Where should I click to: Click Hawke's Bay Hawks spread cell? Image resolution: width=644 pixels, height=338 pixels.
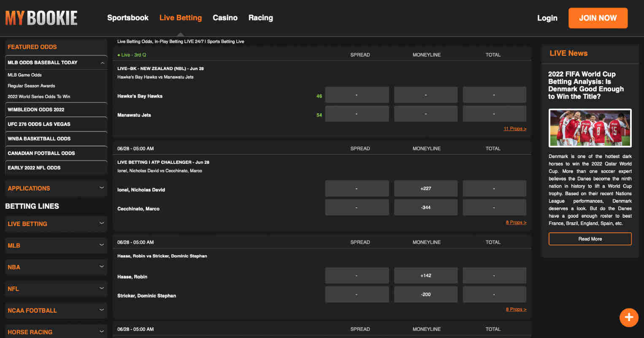(357, 95)
